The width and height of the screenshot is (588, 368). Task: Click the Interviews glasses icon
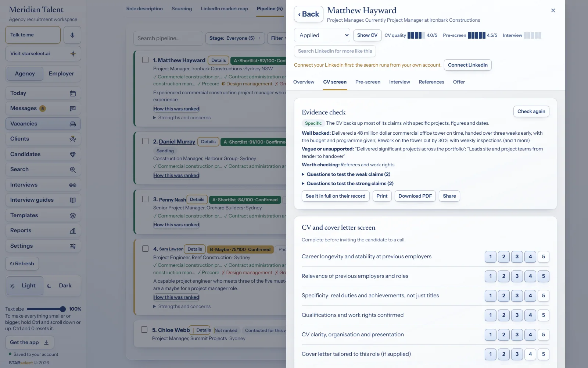pyautogui.click(x=73, y=185)
